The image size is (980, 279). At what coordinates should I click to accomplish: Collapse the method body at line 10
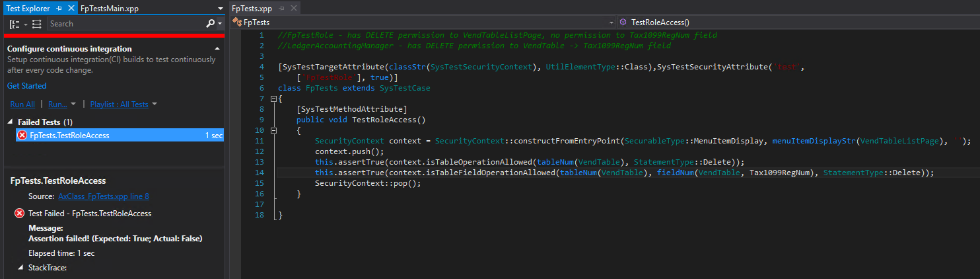(x=273, y=130)
